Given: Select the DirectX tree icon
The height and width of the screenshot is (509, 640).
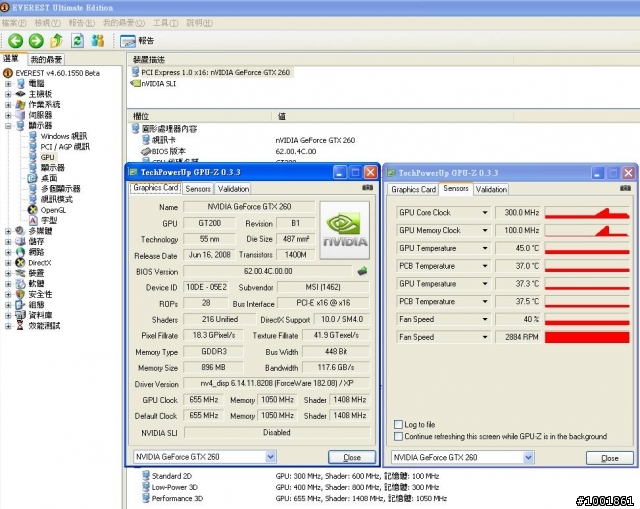Looking at the screenshot, I should coord(20,262).
